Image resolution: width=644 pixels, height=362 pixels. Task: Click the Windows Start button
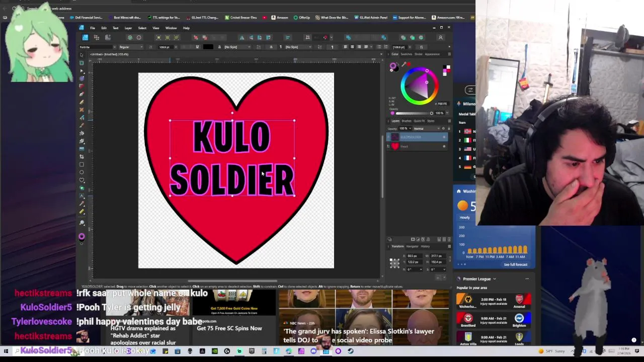coord(6,351)
